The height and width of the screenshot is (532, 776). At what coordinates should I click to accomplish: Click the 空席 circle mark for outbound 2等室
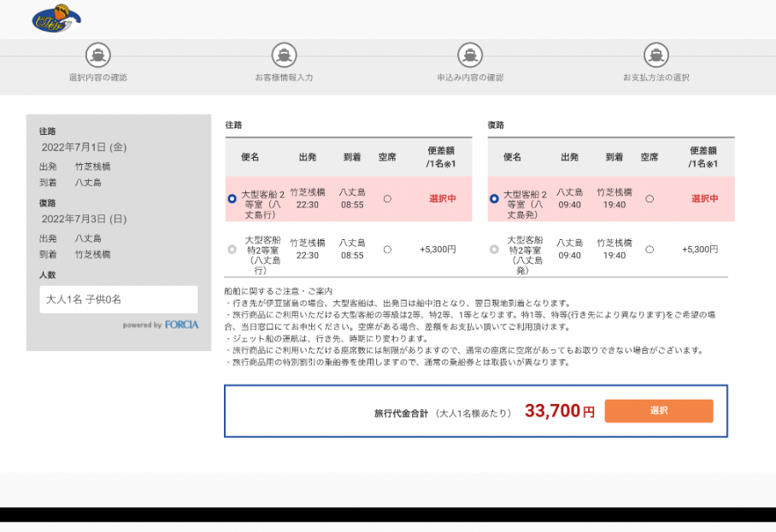tap(386, 198)
